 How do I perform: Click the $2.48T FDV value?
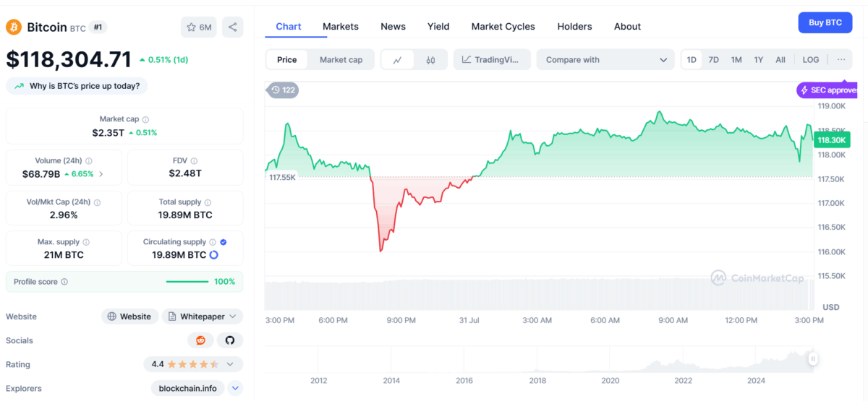point(185,173)
